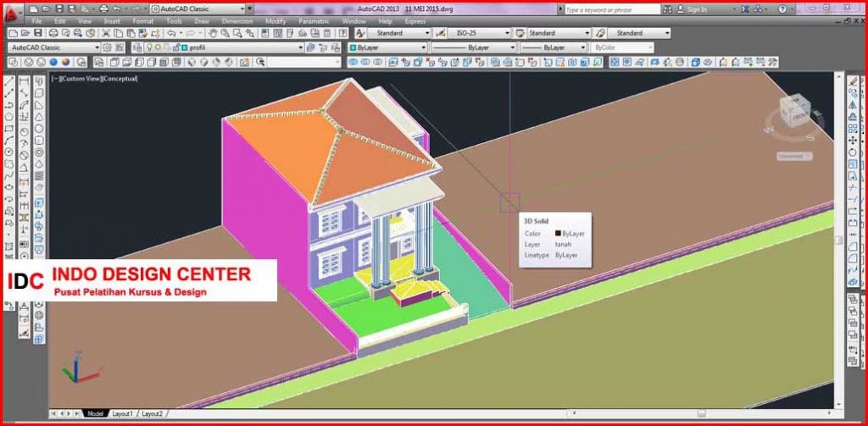Click the Undo arrow in standard toolbar
Viewport: 868px width, 426px height.
(171, 33)
